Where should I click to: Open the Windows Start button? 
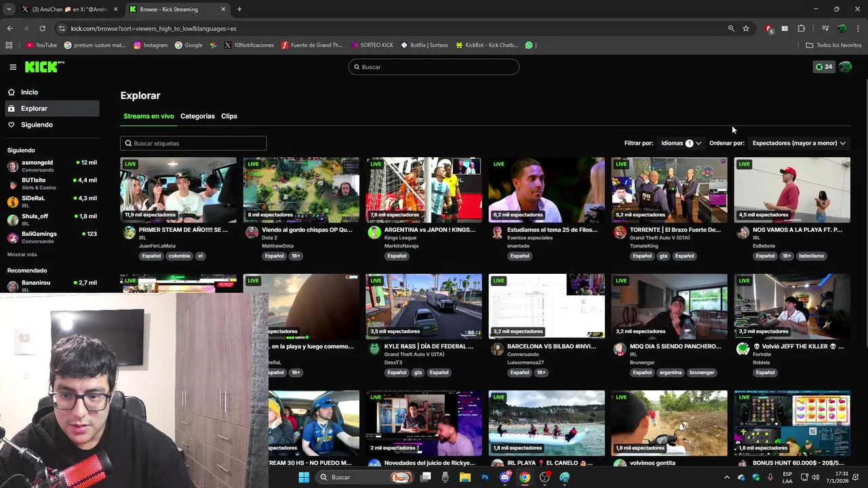coord(304,477)
